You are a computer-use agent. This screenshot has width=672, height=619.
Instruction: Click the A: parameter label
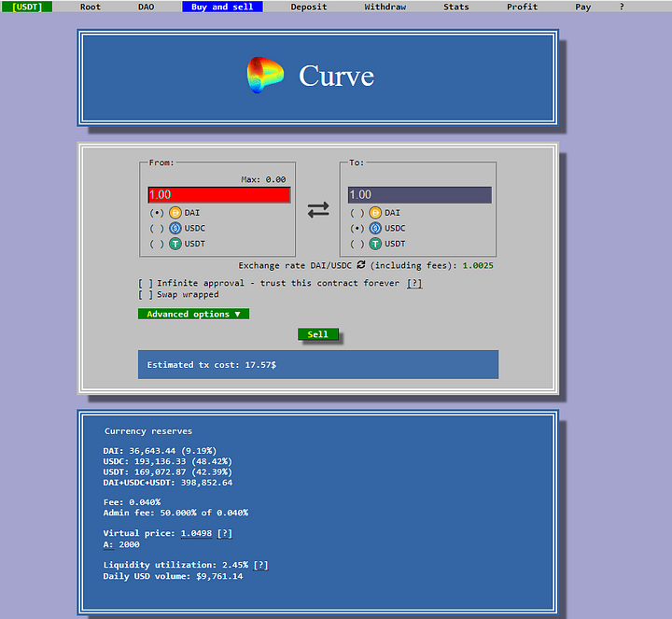pos(108,544)
